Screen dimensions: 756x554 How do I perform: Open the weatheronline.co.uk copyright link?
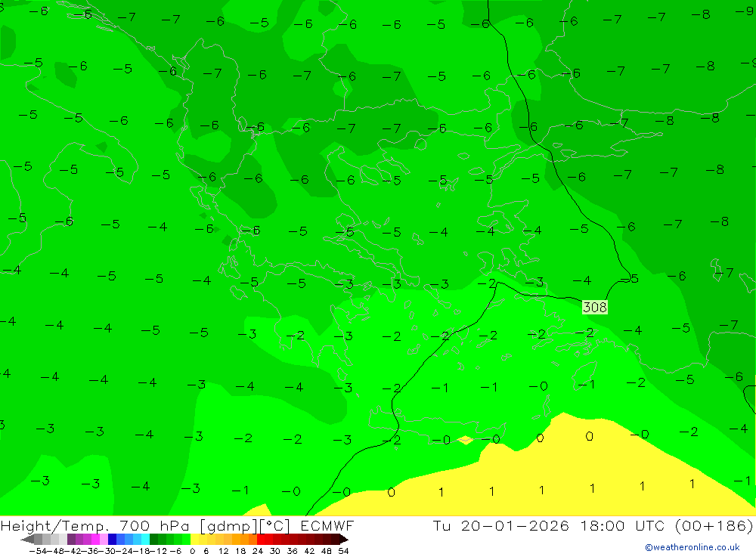tap(692, 547)
